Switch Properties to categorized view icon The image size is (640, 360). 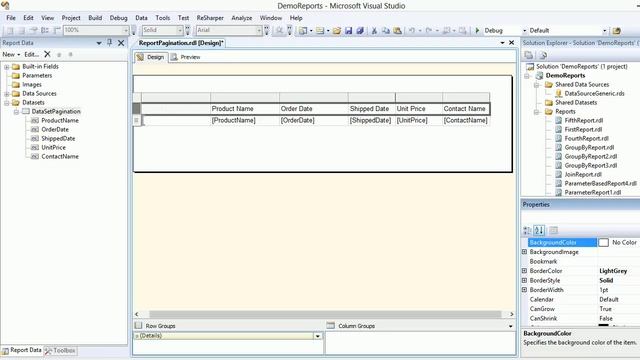pos(527,231)
